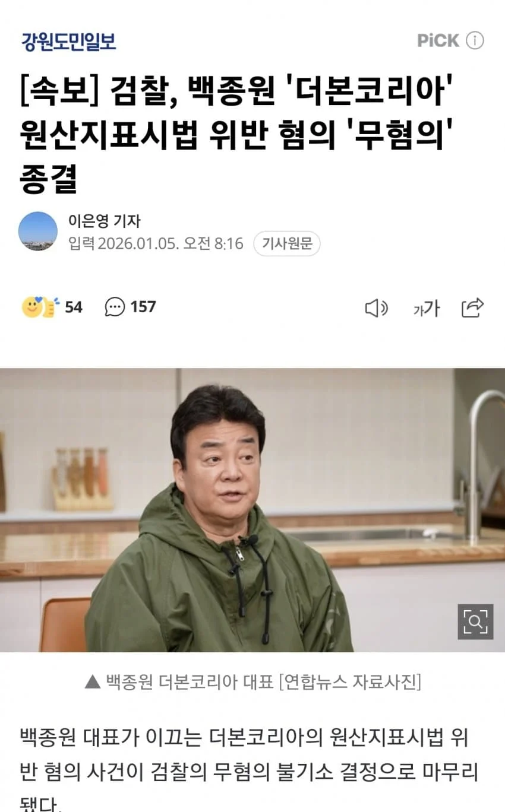Activate the speaker read-aloud icon
The height and width of the screenshot is (812, 505).
pos(376,307)
